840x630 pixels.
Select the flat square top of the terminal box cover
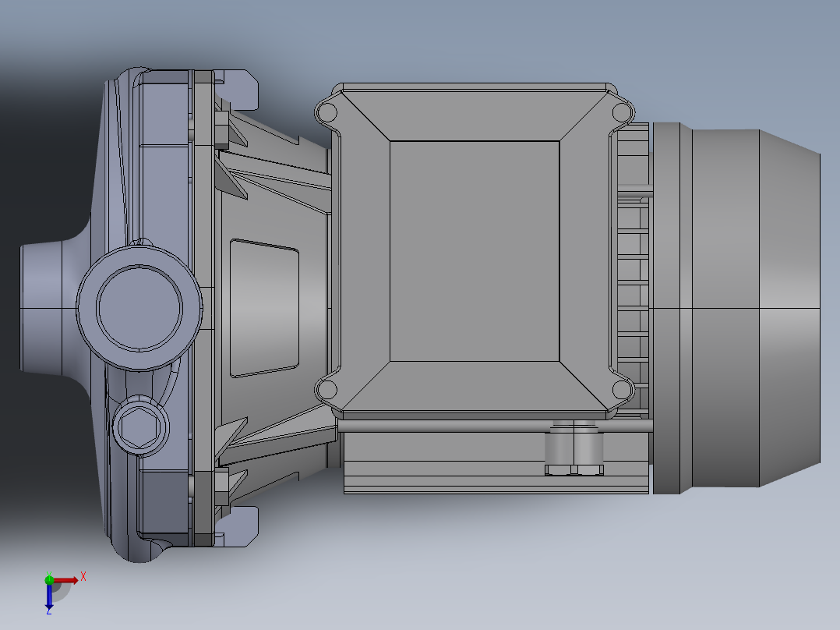[x=475, y=251]
